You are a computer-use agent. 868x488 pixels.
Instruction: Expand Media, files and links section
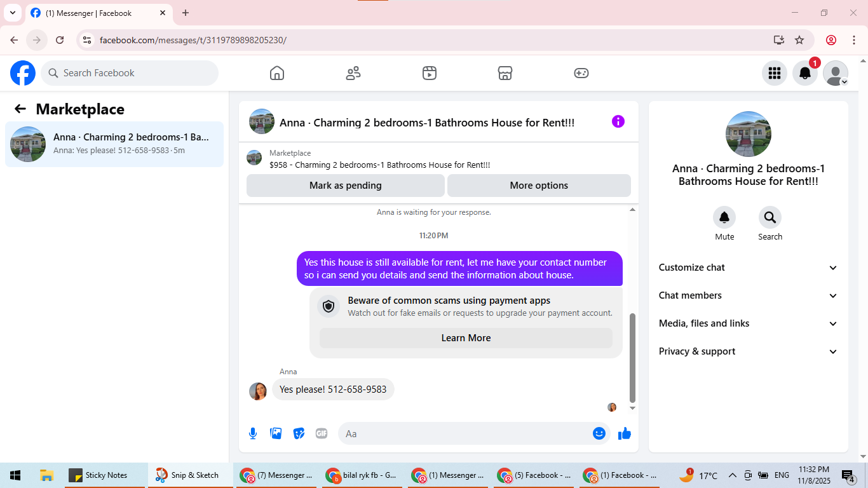tap(749, 323)
